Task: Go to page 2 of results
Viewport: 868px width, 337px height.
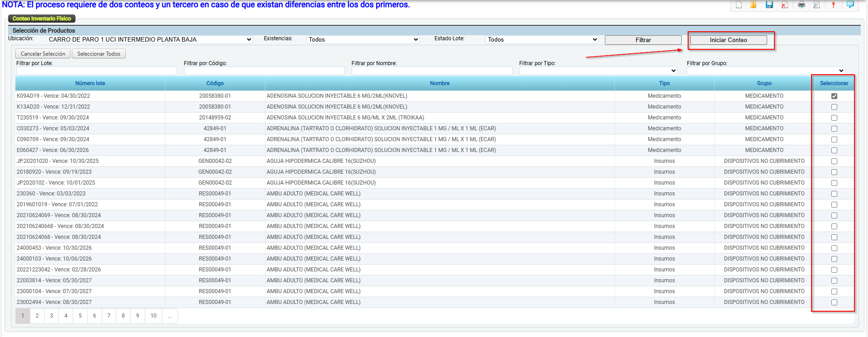Action: 37,316
